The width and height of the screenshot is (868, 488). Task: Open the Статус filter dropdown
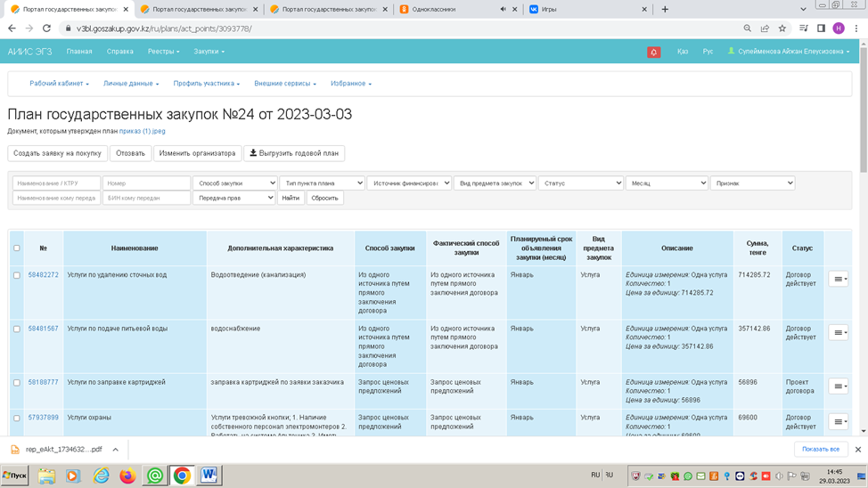coord(580,183)
